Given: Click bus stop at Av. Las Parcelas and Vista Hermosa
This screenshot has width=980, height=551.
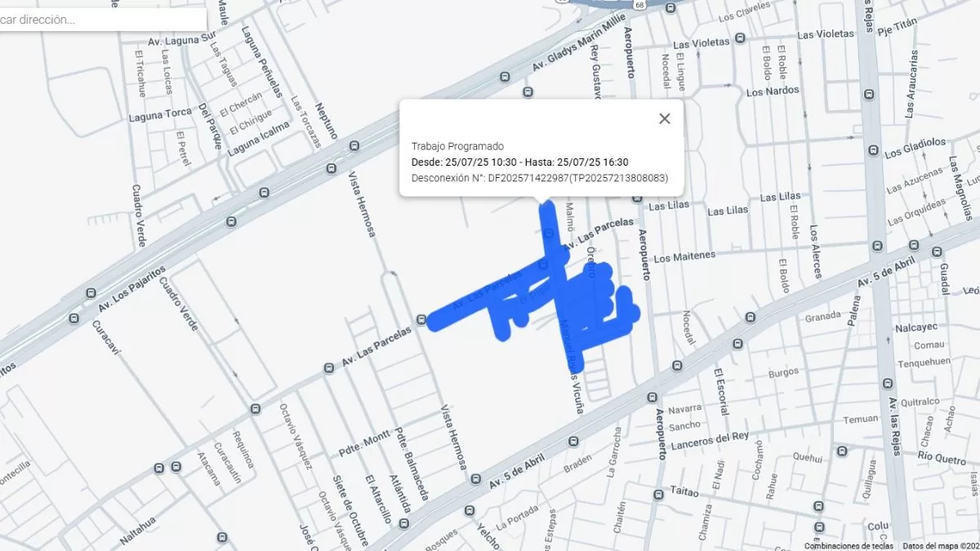Looking at the screenshot, I should click(x=421, y=319).
